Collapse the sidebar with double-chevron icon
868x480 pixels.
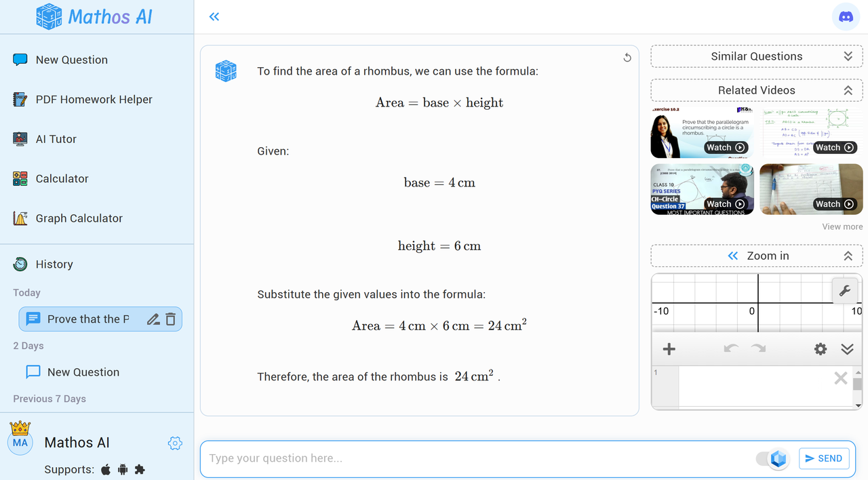[x=214, y=17]
